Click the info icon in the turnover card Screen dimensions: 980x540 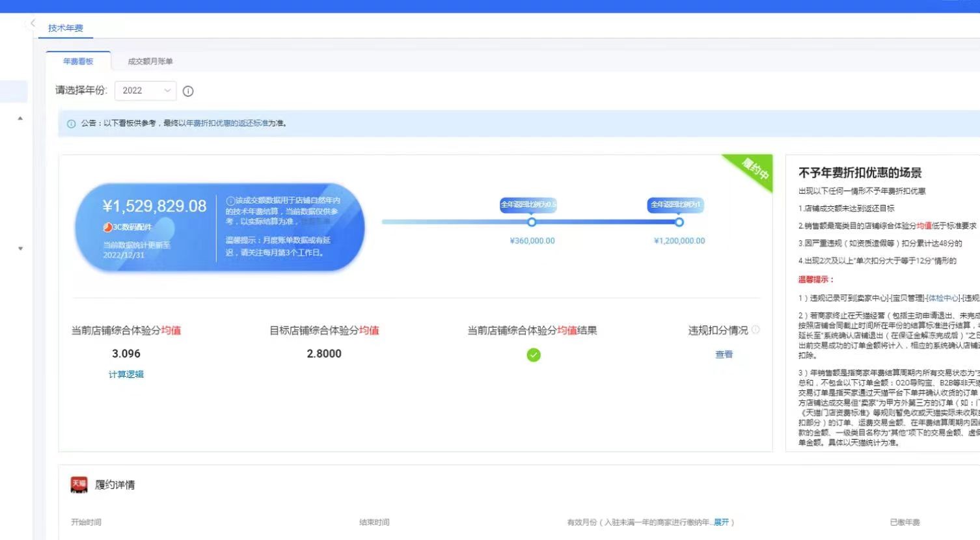tap(230, 201)
